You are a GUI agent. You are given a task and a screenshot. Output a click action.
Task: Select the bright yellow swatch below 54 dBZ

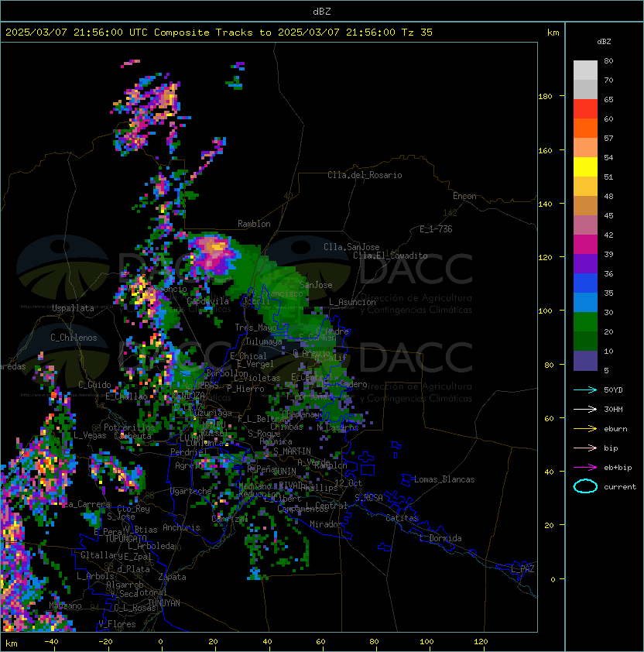(585, 166)
